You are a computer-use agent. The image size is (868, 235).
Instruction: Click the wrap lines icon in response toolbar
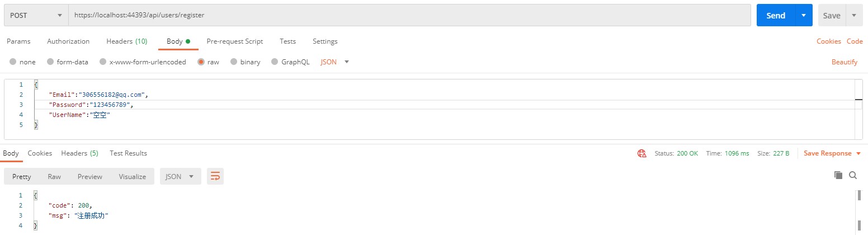215,176
